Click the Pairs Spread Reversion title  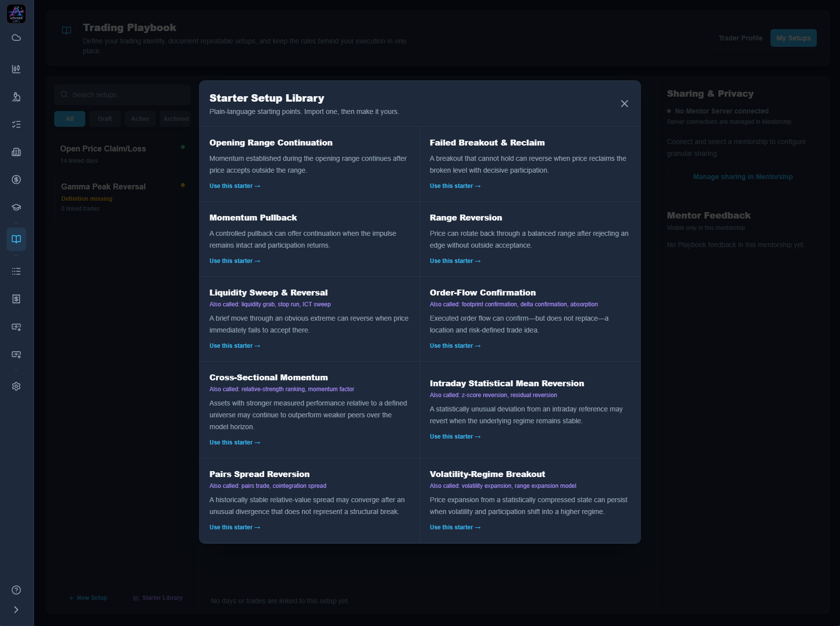(259, 474)
